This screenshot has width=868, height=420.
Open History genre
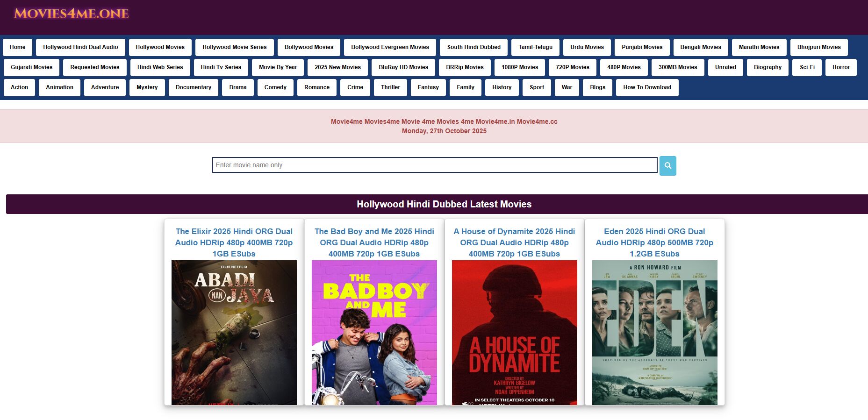point(502,87)
